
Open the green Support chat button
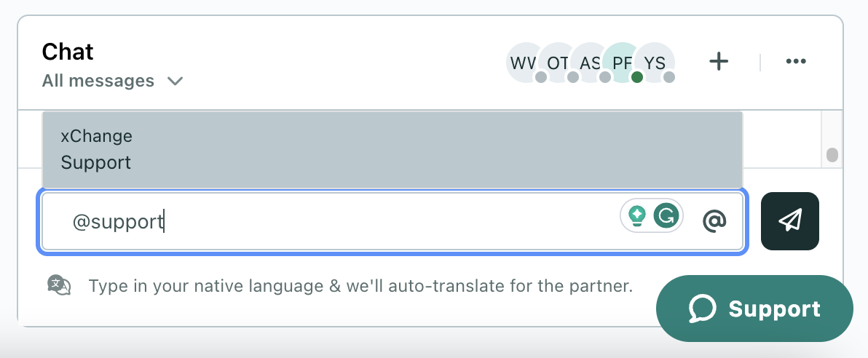[754, 309]
